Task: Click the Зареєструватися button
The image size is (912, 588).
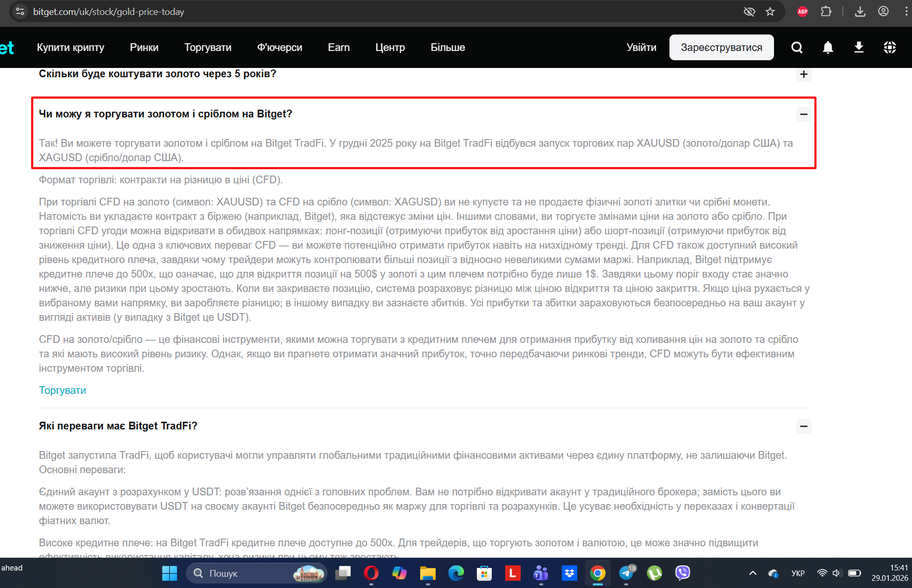Action: tap(721, 47)
